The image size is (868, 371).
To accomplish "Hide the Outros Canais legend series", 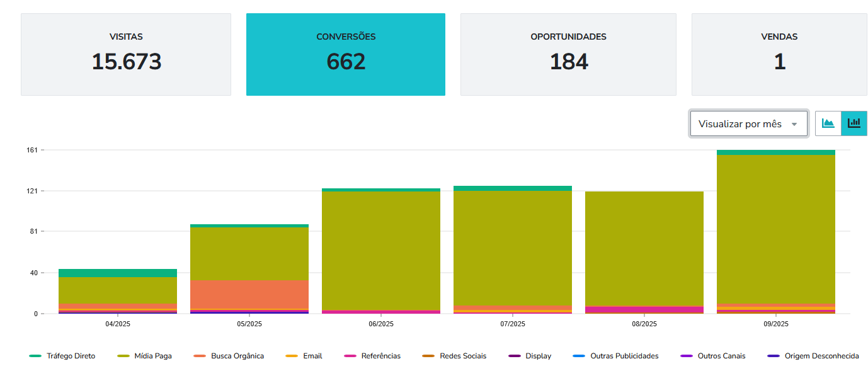I will pyautogui.click(x=714, y=356).
